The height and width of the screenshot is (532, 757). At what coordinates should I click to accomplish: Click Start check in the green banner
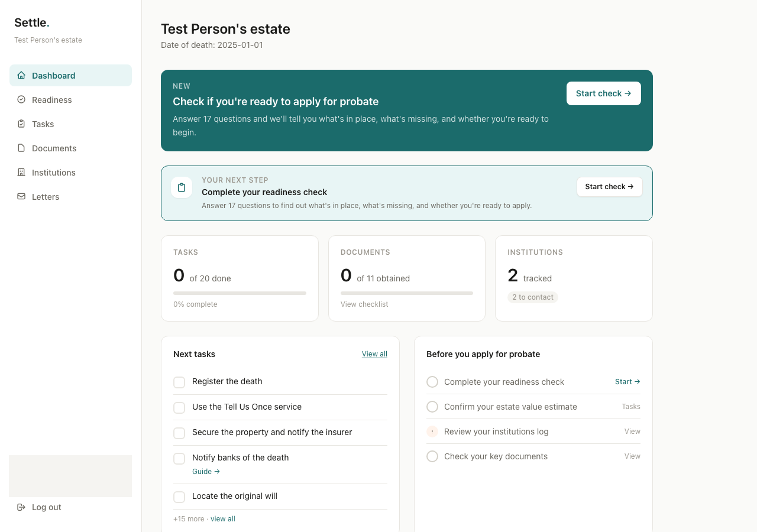604,93
